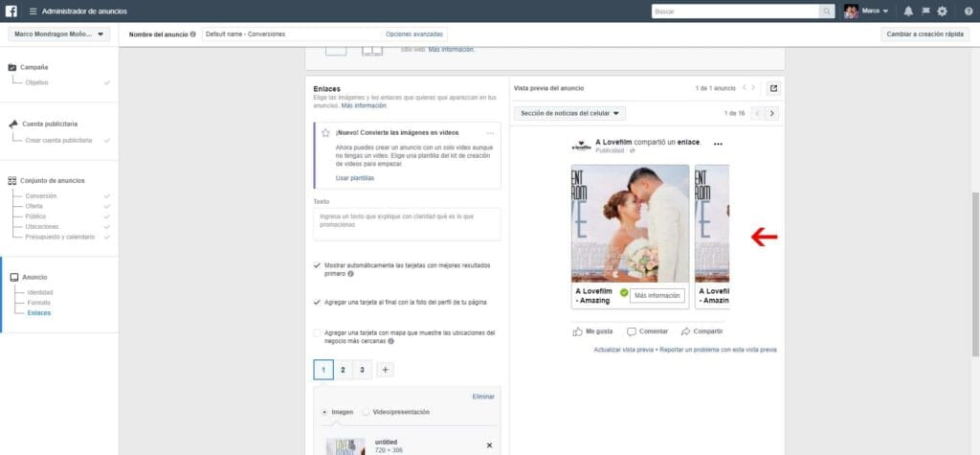This screenshot has width=980, height=455.
Task: Open the settings gear icon
Action: (942, 11)
